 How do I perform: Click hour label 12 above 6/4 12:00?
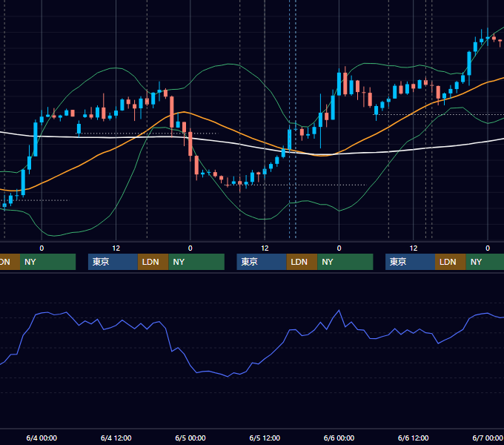tap(116, 248)
